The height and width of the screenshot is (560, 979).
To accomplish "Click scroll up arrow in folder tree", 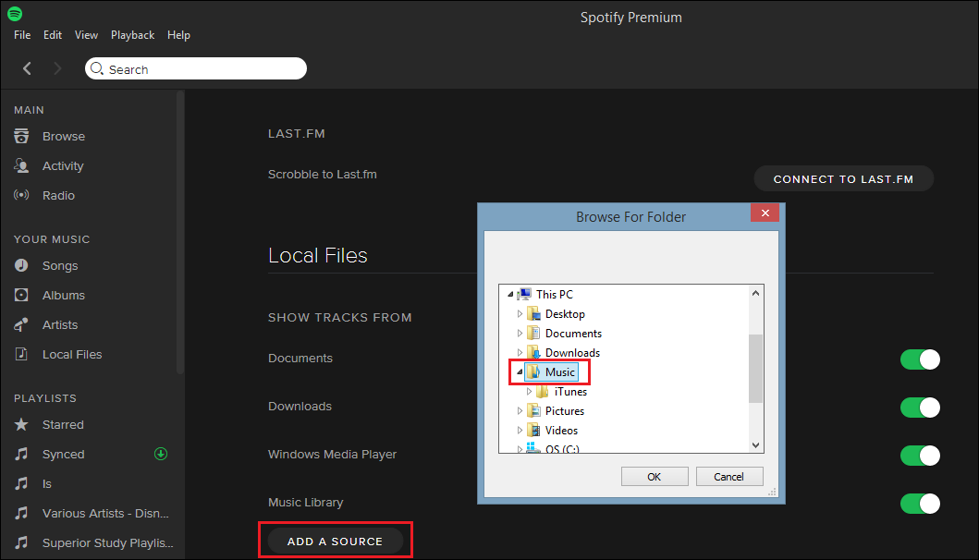I will [x=755, y=293].
